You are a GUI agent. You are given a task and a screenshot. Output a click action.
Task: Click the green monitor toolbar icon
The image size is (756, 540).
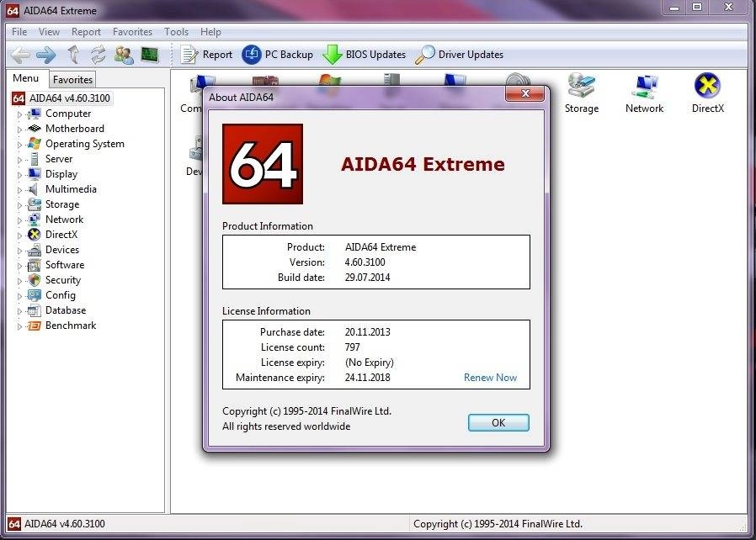coord(150,55)
